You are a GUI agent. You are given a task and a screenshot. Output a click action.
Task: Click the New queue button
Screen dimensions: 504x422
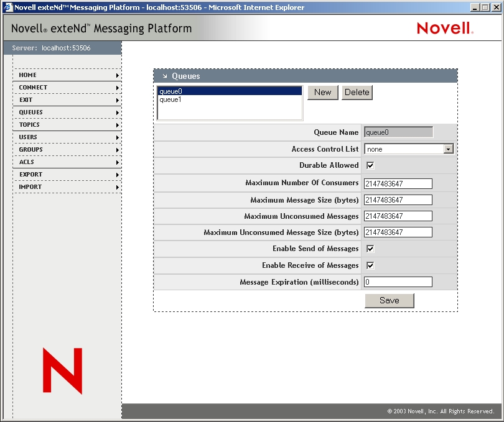pos(323,93)
